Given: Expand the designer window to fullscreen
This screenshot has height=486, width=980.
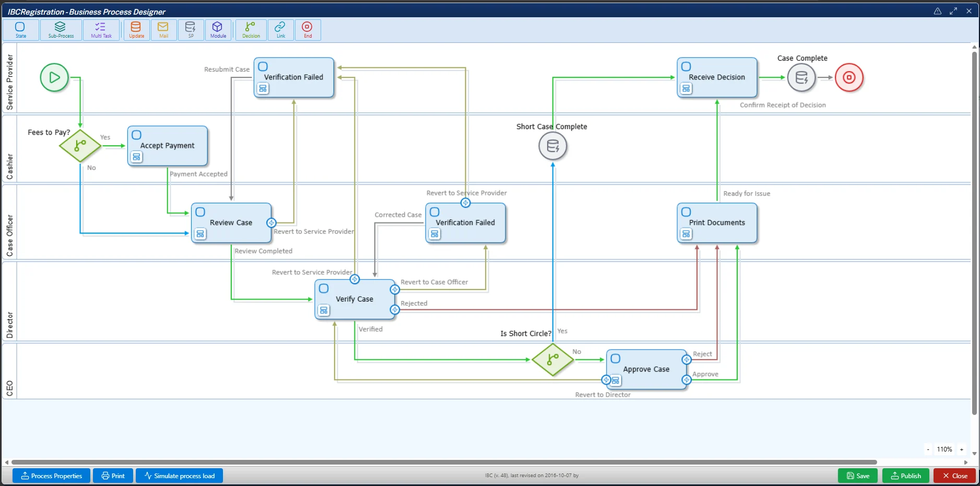Looking at the screenshot, I should tap(953, 11).
